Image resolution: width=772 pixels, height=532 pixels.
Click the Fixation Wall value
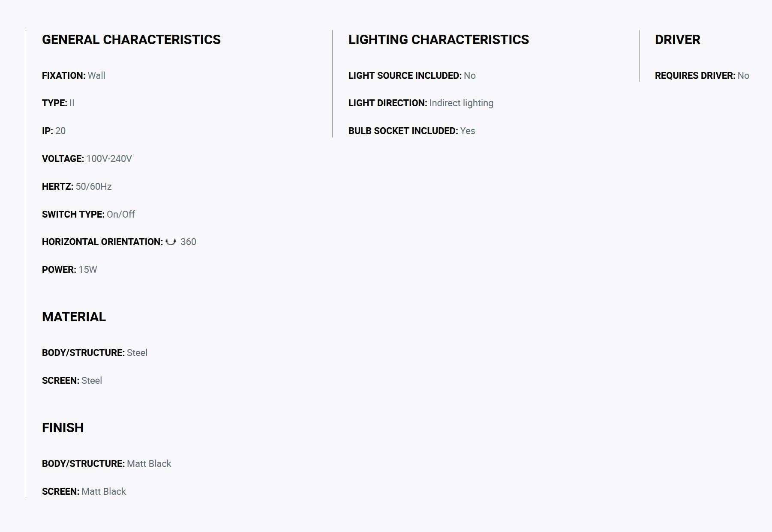tap(96, 76)
